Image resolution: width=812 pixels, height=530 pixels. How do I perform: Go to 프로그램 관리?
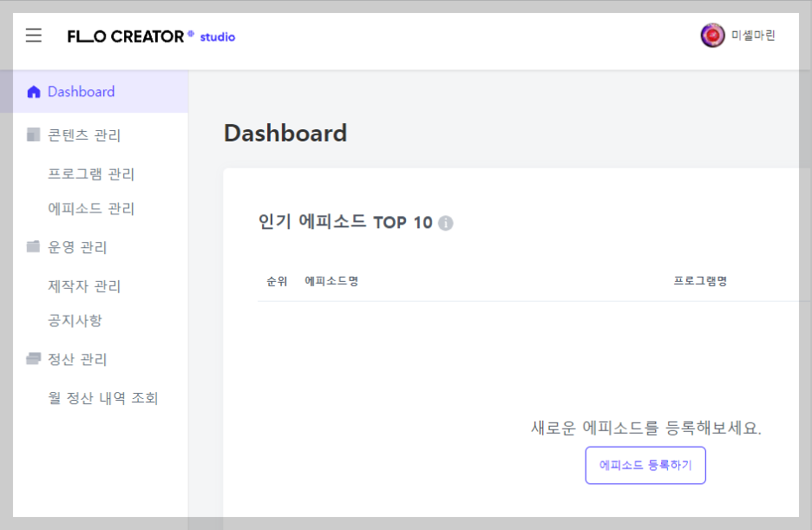pyautogui.click(x=91, y=173)
